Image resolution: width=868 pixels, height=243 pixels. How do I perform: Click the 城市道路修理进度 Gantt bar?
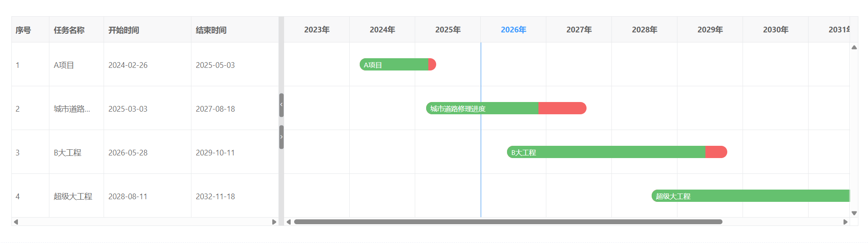(x=506, y=108)
